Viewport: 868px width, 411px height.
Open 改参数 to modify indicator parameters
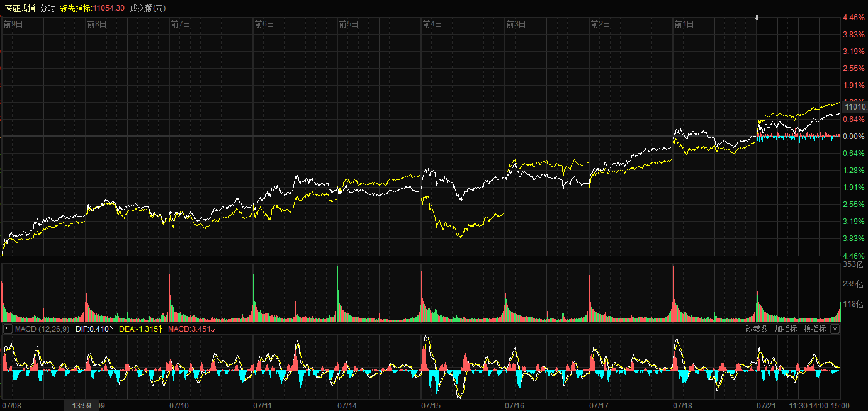click(757, 329)
